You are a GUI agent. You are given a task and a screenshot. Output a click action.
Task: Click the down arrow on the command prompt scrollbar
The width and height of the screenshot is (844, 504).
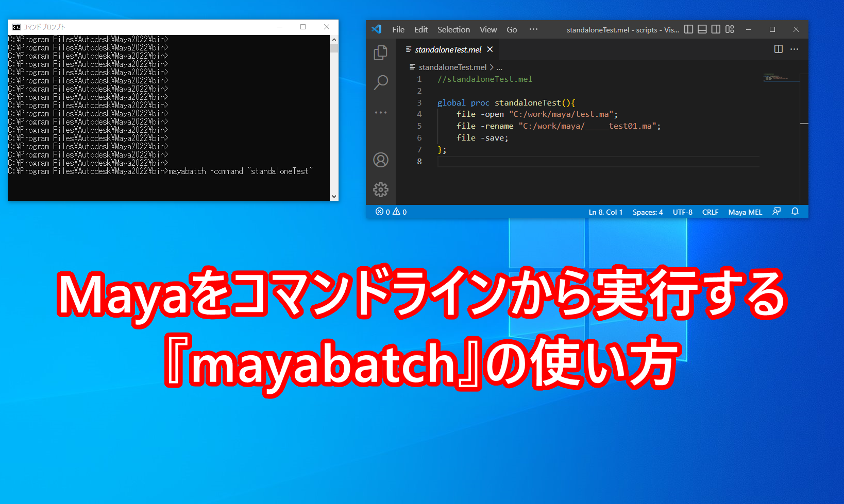click(334, 196)
